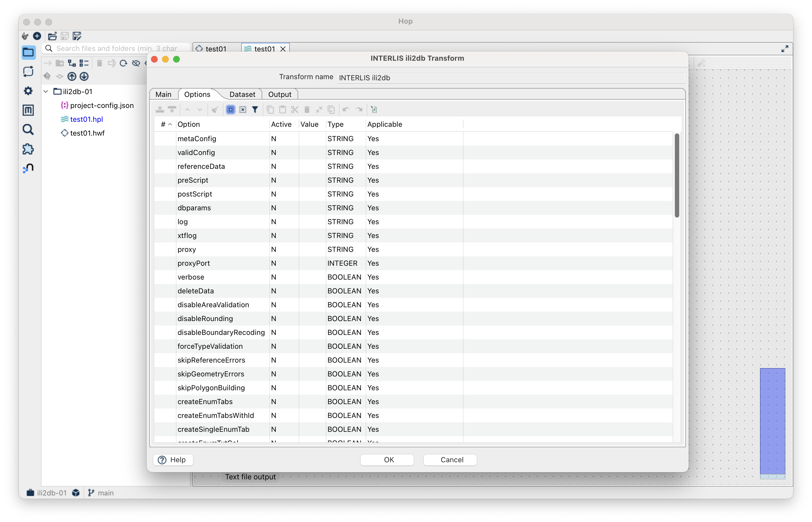Click the delete rows trash icon
Screen dimensions: 812x522
(307, 110)
